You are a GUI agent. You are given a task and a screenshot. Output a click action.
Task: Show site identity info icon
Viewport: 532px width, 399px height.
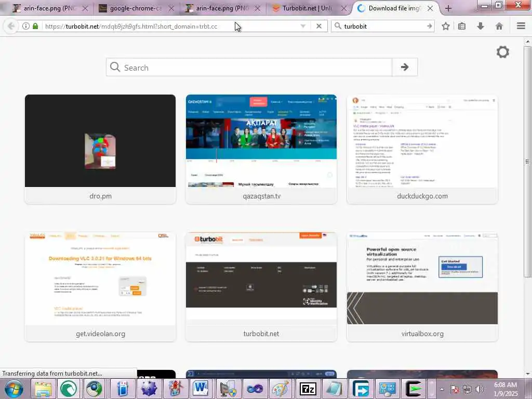[26, 26]
